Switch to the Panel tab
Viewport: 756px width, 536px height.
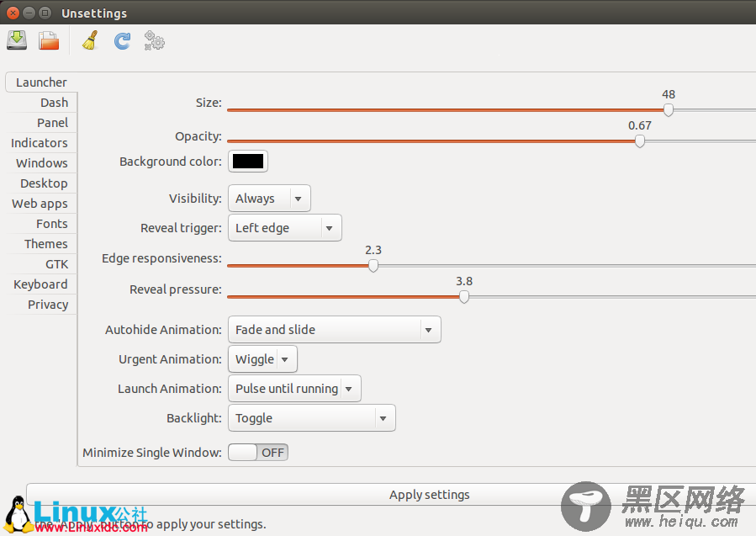tap(41, 123)
